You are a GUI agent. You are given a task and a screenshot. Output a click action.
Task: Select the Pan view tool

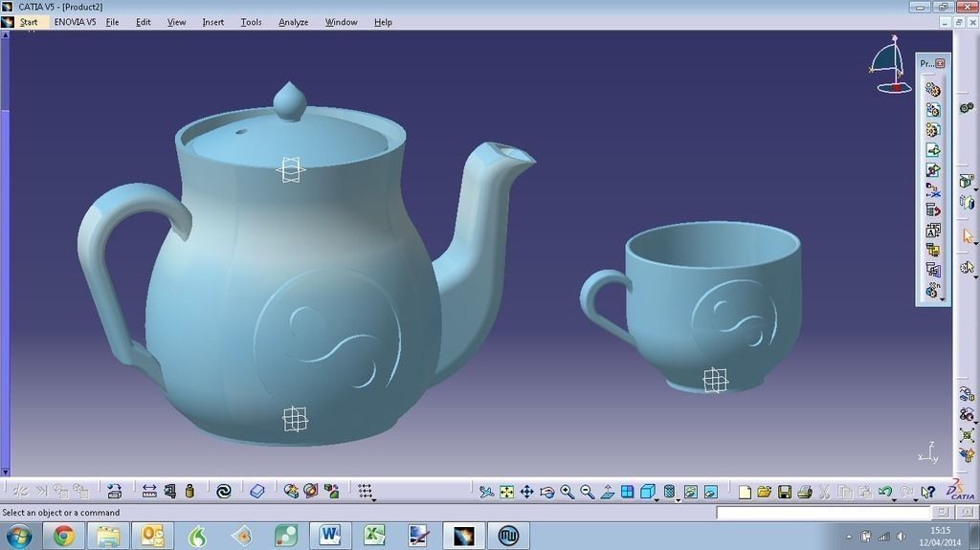[x=526, y=492]
